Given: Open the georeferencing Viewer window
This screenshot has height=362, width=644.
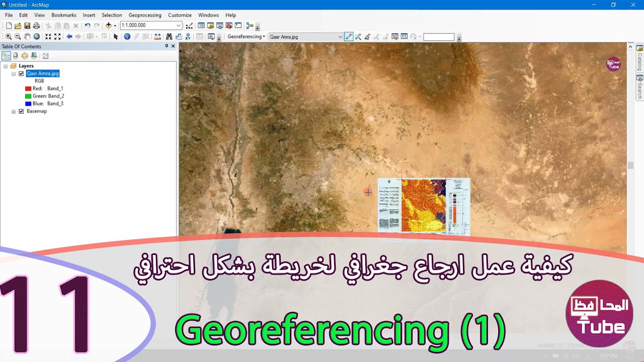Looking at the screenshot, I should coord(395,36).
